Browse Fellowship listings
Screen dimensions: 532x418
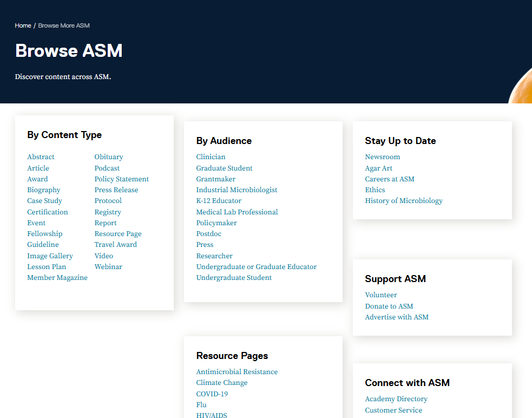coord(45,233)
